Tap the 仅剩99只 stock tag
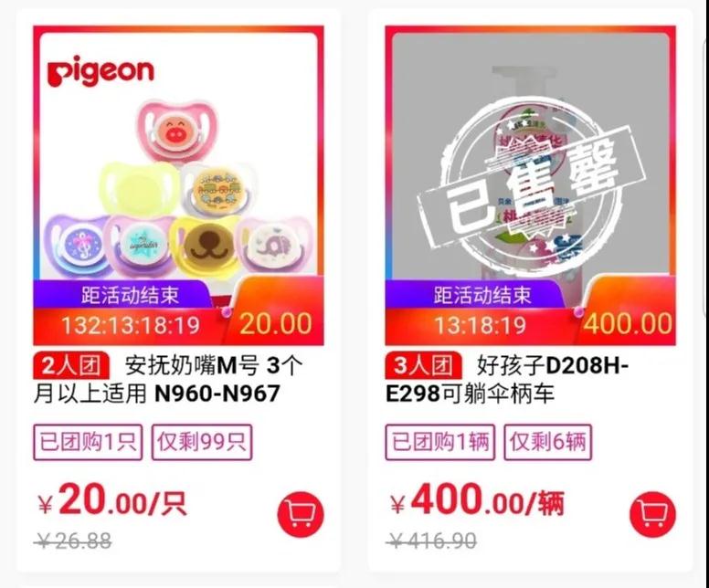Screen dimensions: 709x588 pyautogui.click(x=202, y=442)
